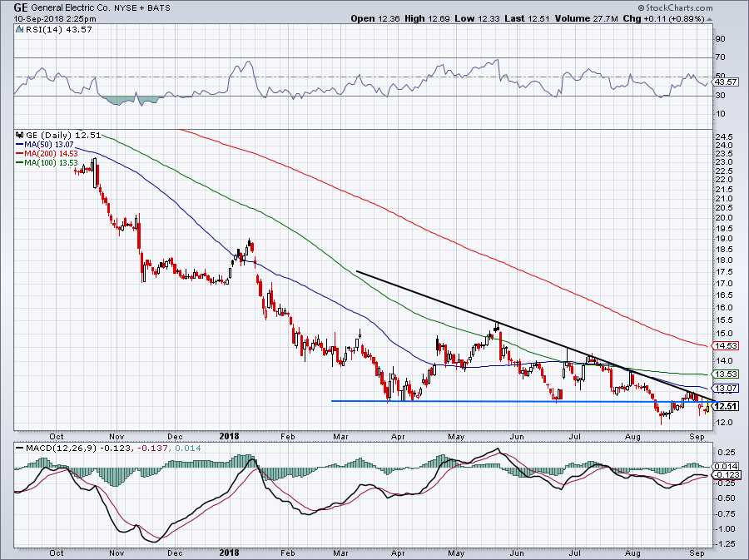Image resolution: width=749 pixels, height=560 pixels.
Task: Click the -0.75 label on MACD axis
Action: tap(725, 513)
